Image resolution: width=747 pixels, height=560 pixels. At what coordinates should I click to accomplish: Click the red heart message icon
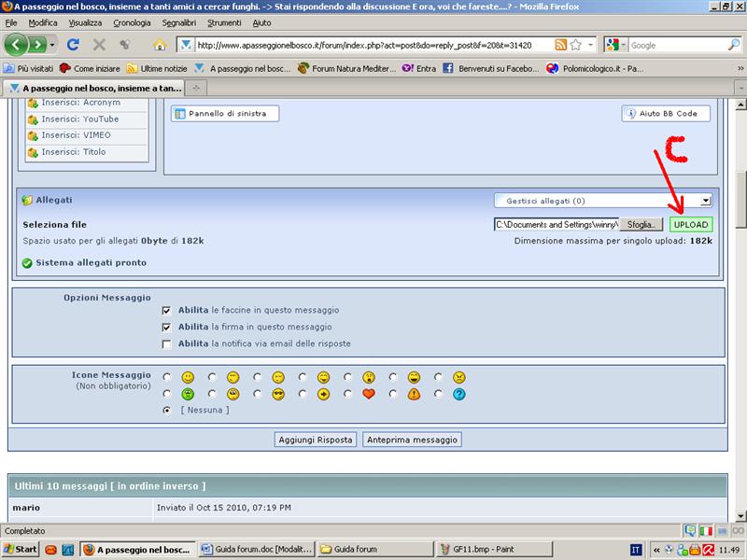[369, 394]
